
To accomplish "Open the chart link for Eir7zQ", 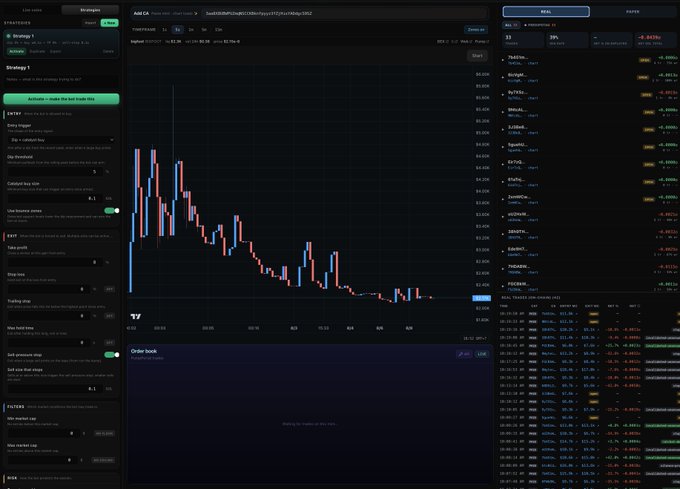I will pyautogui.click(x=533, y=168).
